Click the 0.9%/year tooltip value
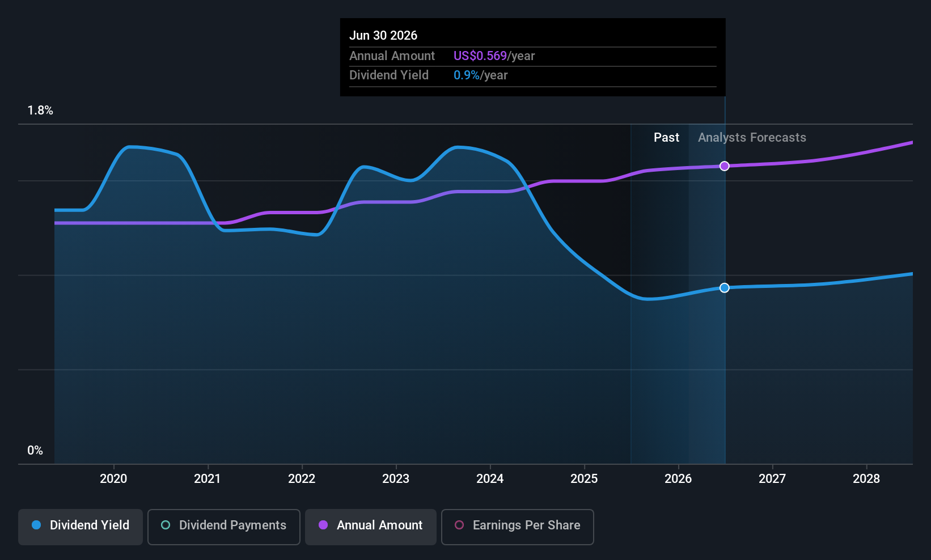This screenshot has height=560, width=931. 480,75
